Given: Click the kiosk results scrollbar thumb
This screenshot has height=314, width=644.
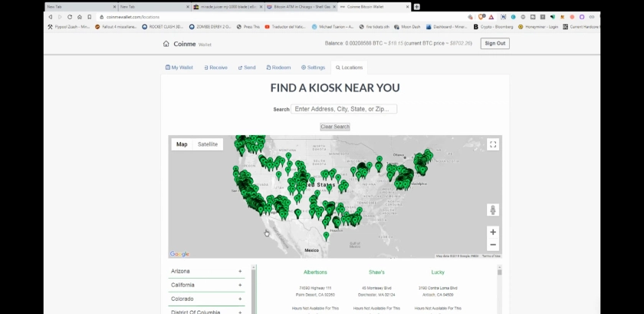Looking at the screenshot, I should 499,272.
